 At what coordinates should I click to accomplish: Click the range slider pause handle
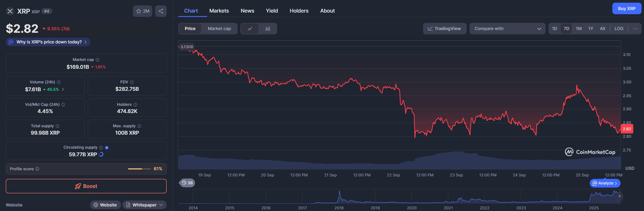619,196
